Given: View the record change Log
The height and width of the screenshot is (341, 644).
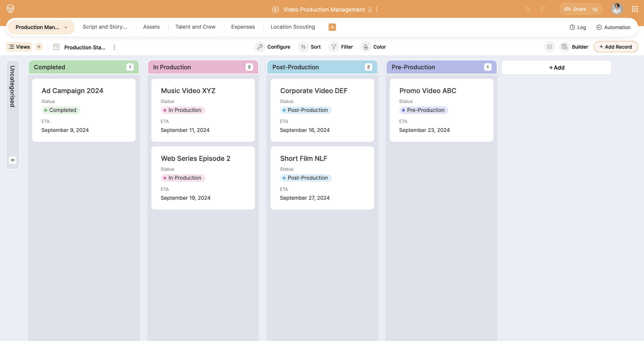Looking at the screenshot, I should (x=577, y=27).
